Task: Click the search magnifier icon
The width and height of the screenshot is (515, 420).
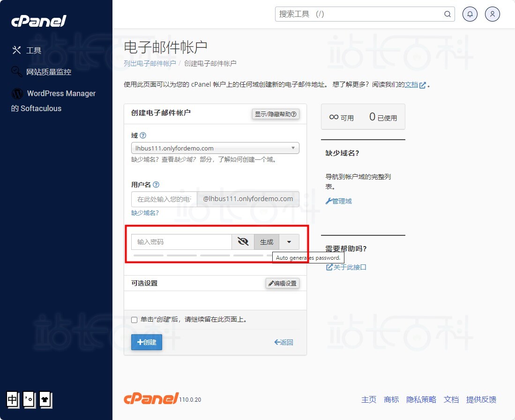Action: click(447, 14)
